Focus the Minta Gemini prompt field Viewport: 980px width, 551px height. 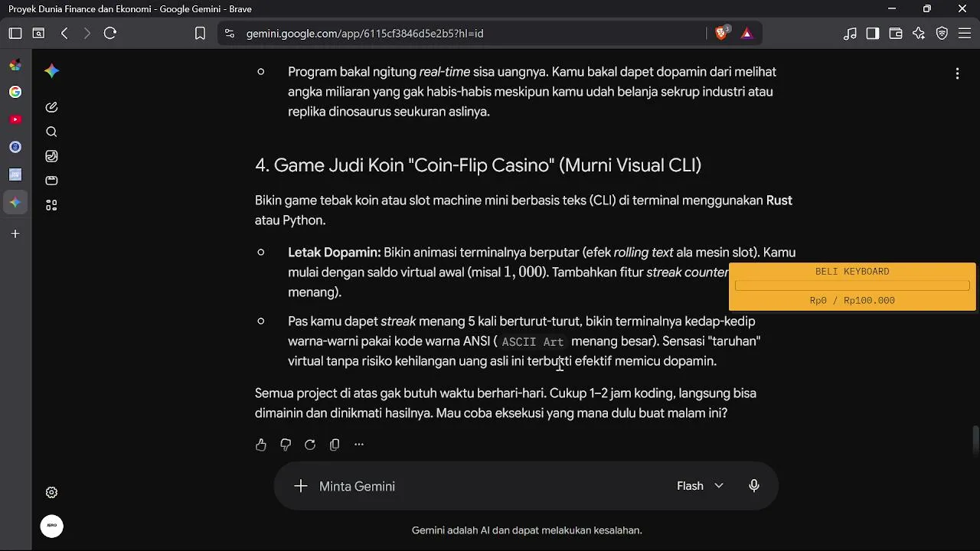[x=490, y=486]
